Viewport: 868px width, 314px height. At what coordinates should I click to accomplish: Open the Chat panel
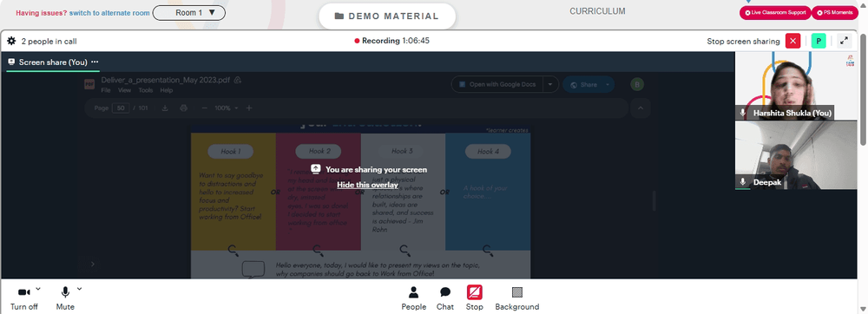click(x=445, y=298)
